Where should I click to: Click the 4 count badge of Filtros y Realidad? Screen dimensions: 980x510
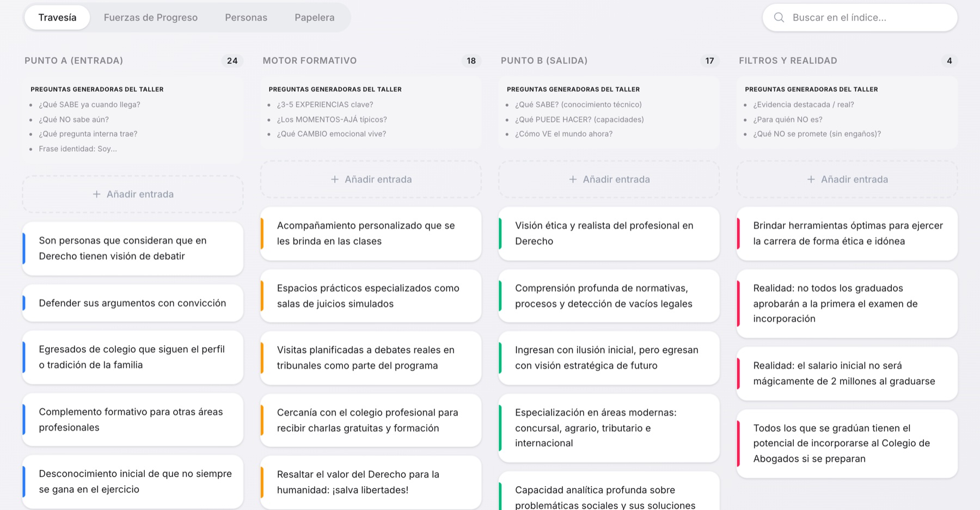[x=949, y=60]
